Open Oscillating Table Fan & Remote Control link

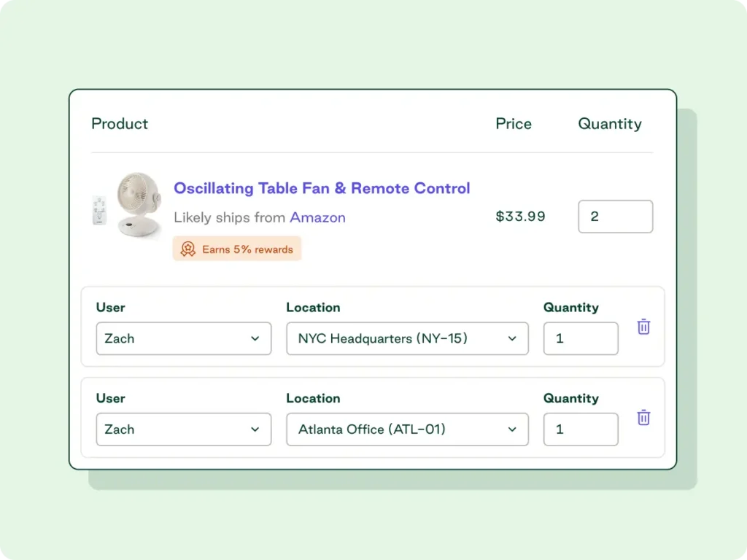tap(322, 188)
